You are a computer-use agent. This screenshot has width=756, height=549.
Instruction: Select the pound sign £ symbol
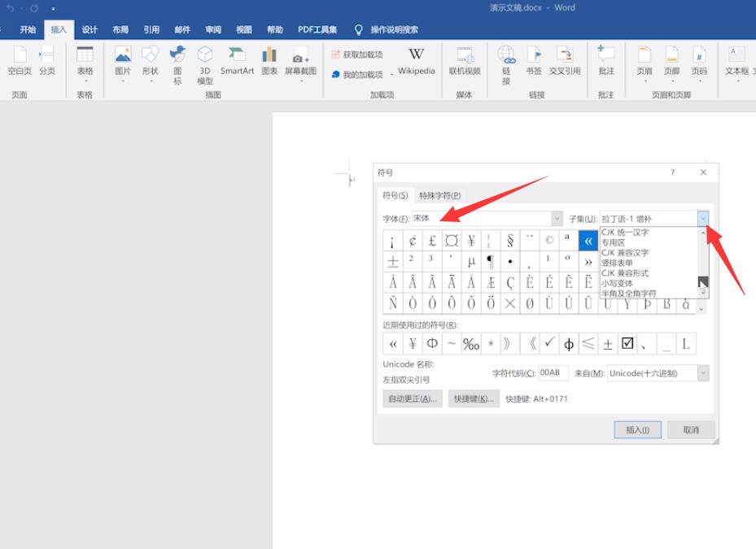click(432, 241)
